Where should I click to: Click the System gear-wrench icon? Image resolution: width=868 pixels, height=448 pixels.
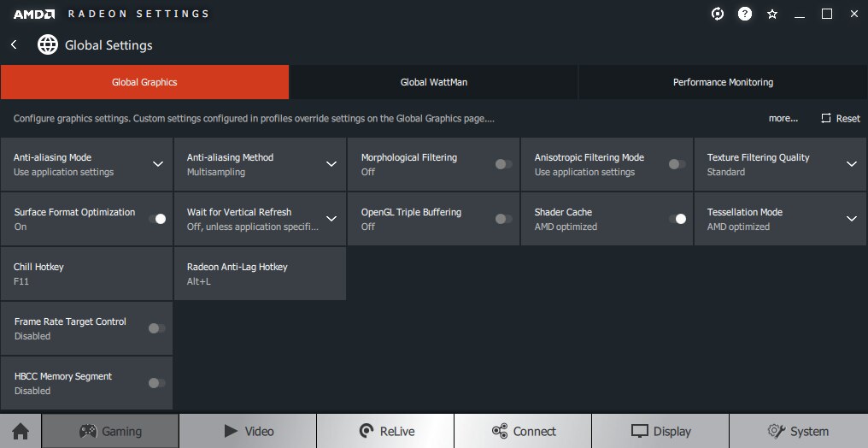[777, 431]
